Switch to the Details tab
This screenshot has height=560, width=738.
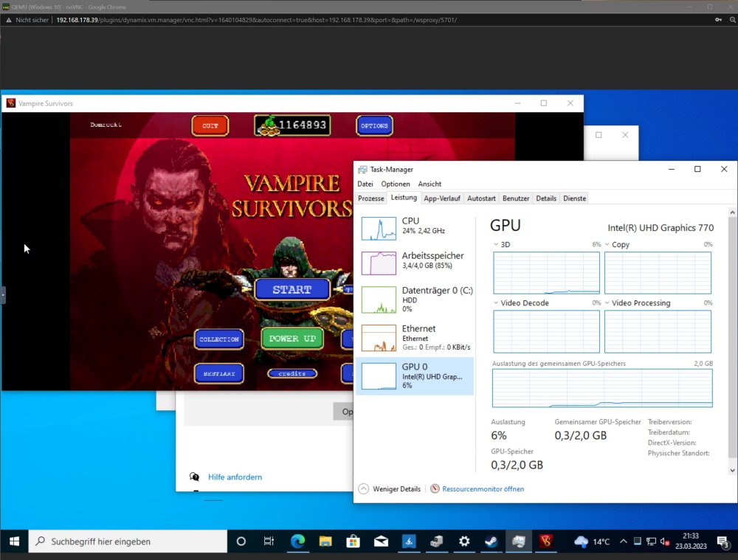click(x=546, y=198)
